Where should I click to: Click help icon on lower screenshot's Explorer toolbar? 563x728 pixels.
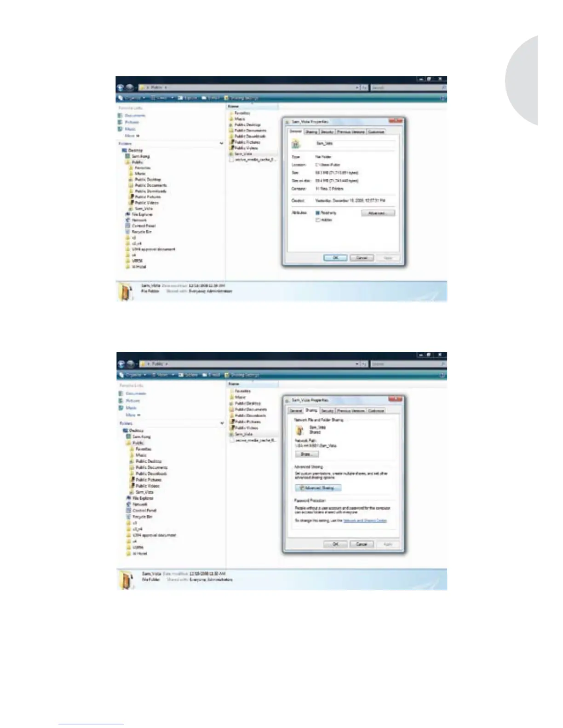(x=443, y=375)
